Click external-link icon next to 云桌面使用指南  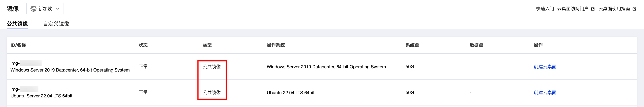click(x=634, y=9)
